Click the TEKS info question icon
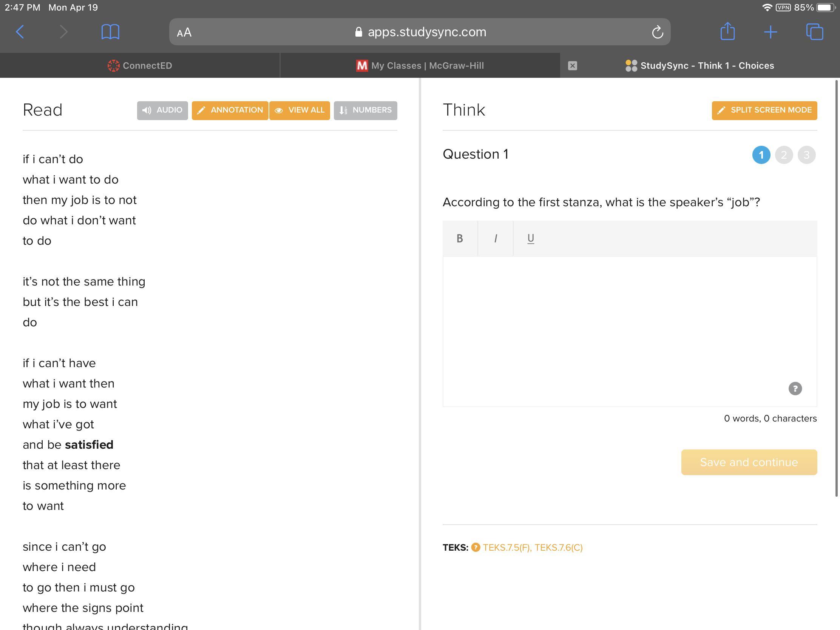 (476, 547)
